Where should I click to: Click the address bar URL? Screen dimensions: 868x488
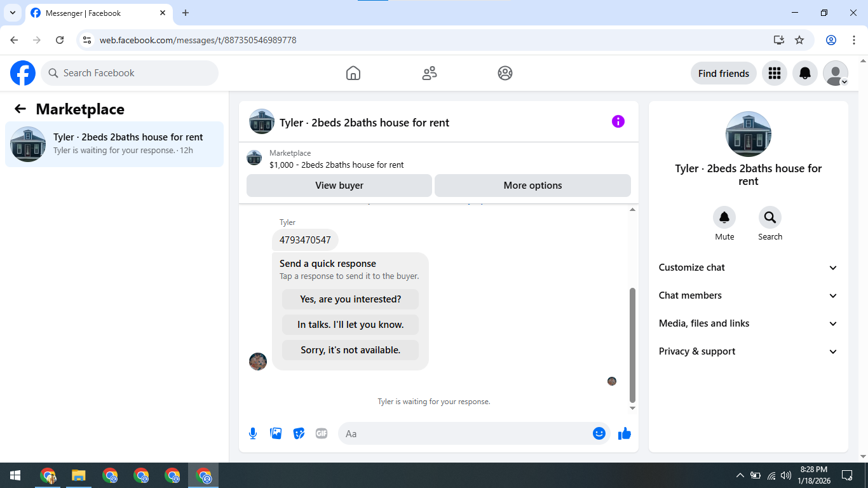198,40
